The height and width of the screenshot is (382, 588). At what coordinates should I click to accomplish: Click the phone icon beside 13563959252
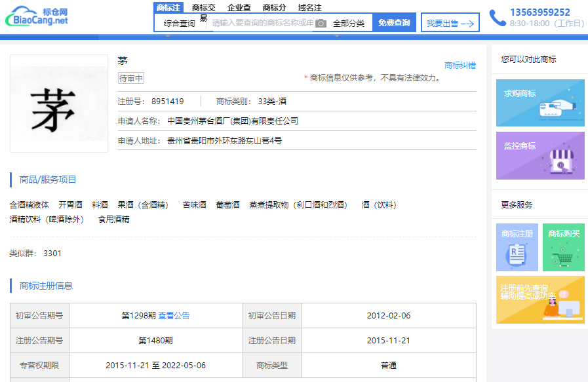[x=498, y=18]
